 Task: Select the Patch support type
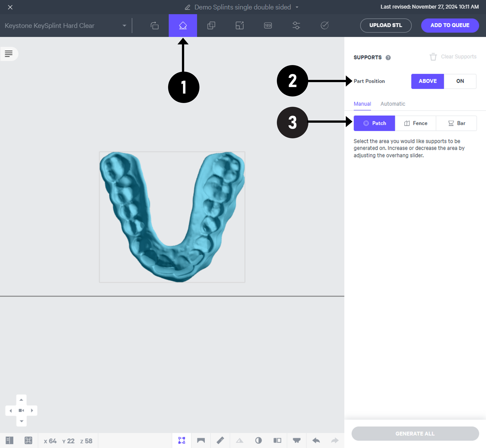pos(374,123)
